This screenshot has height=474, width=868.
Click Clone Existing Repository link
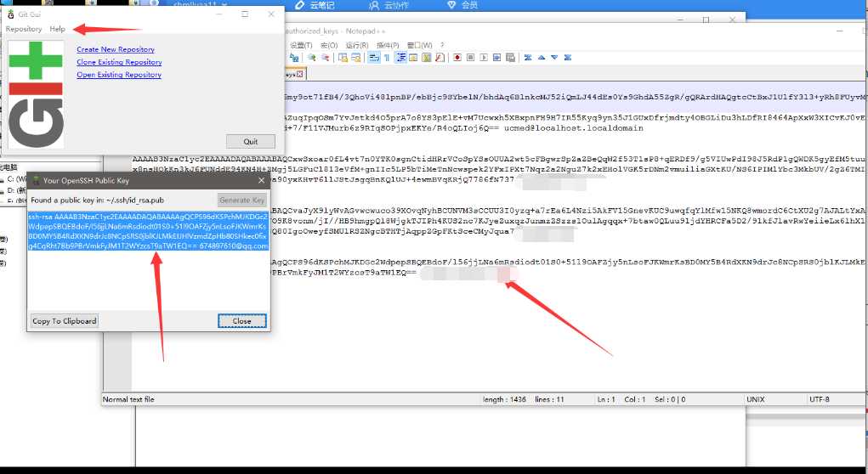click(x=119, y=62)
